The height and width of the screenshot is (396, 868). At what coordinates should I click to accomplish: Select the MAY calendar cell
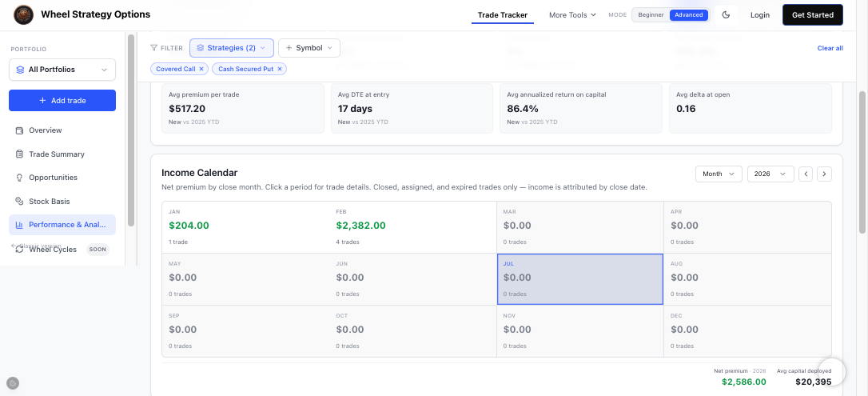245,279
